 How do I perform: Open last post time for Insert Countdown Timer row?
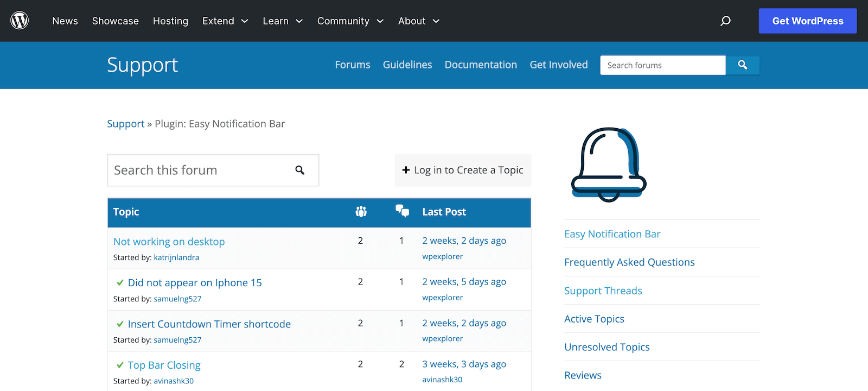click(x=464, y=323)
